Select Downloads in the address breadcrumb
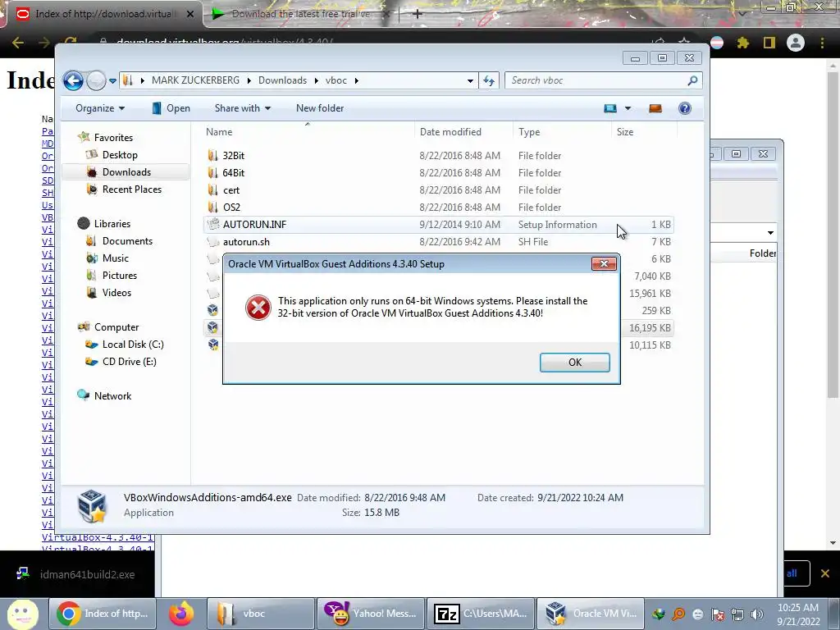The height and width of the screenshot is (630, 840). pos(282,80)
